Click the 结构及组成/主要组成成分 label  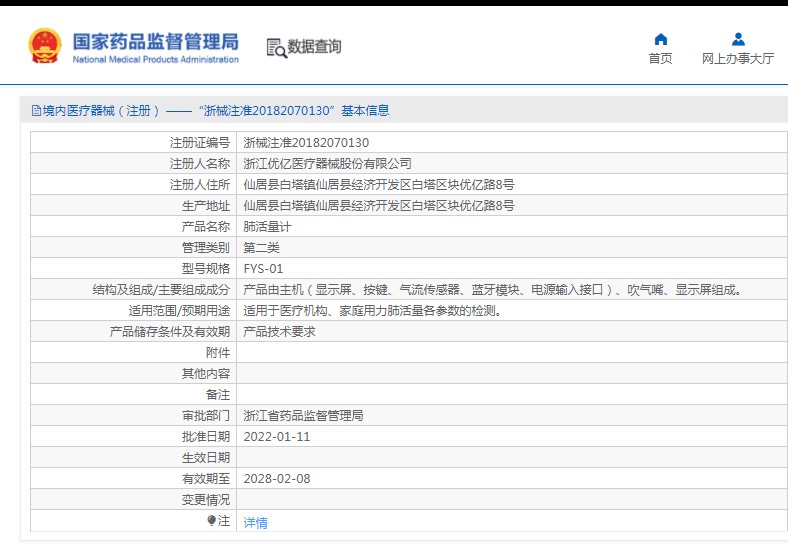(x=161, y=290)
